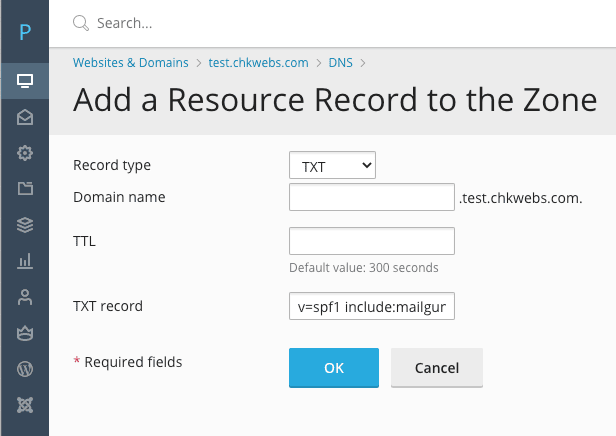Screen dimensions: 616x436
Task: Click the Plesk logo icon
Action: (25, 32)
